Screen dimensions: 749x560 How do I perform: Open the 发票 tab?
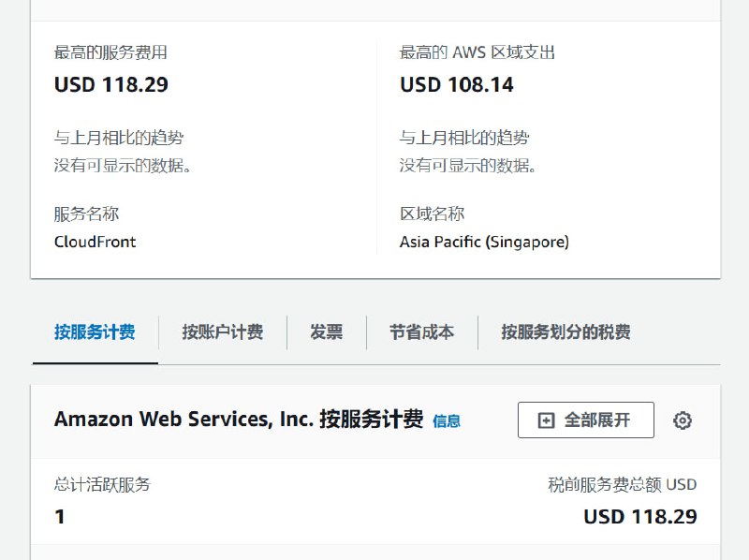tap(326, 332)
